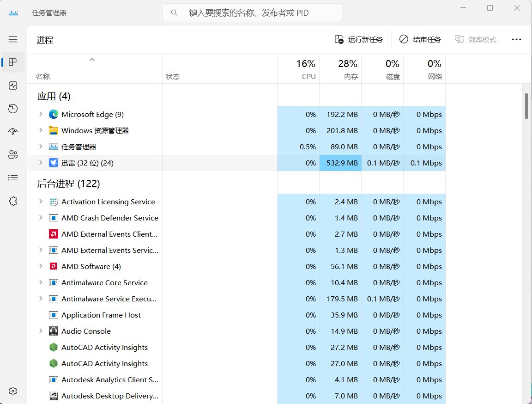This screenshot has width=532, height=404.
Task: Expand the Activation Licensing Service row
Action: coord(41,202)
